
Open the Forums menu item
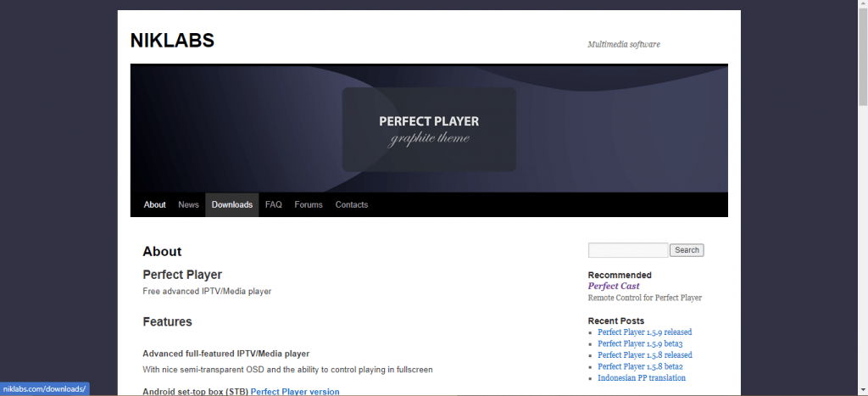point(309,205)
